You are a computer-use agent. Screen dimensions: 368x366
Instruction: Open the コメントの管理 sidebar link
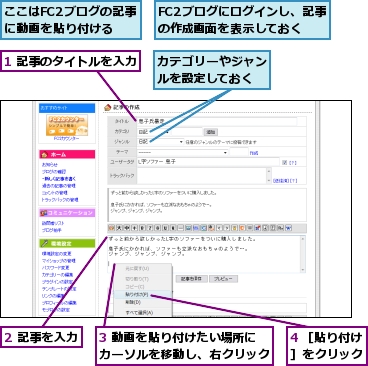pyautogui.click(x=55, y=193)
